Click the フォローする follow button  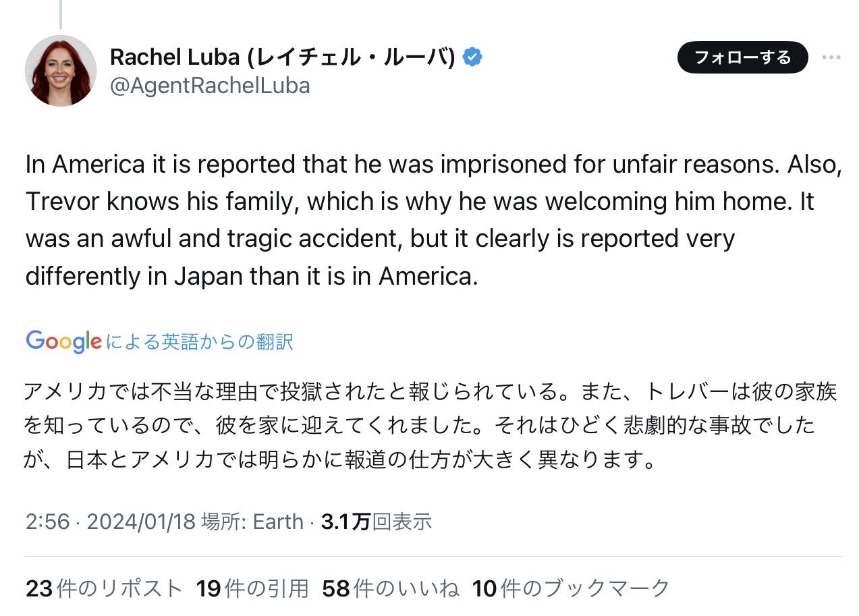(x=742, y=57)
